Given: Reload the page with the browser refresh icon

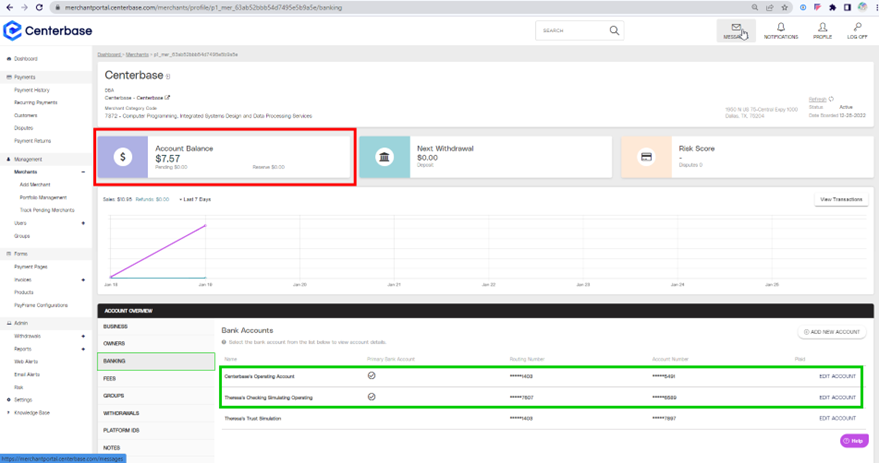Looking at the screenshot, I should pos(39,7).
